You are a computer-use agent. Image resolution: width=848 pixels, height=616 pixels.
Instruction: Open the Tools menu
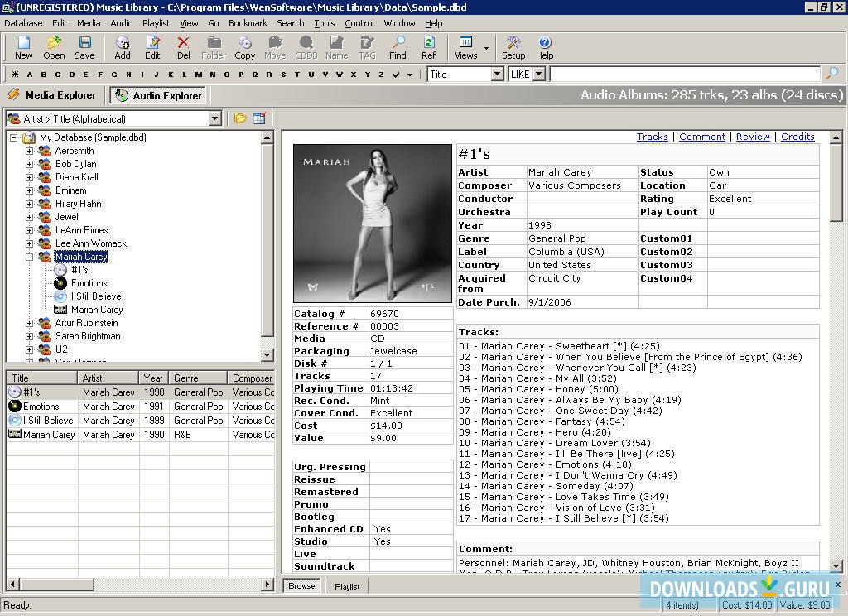point(325,23)
